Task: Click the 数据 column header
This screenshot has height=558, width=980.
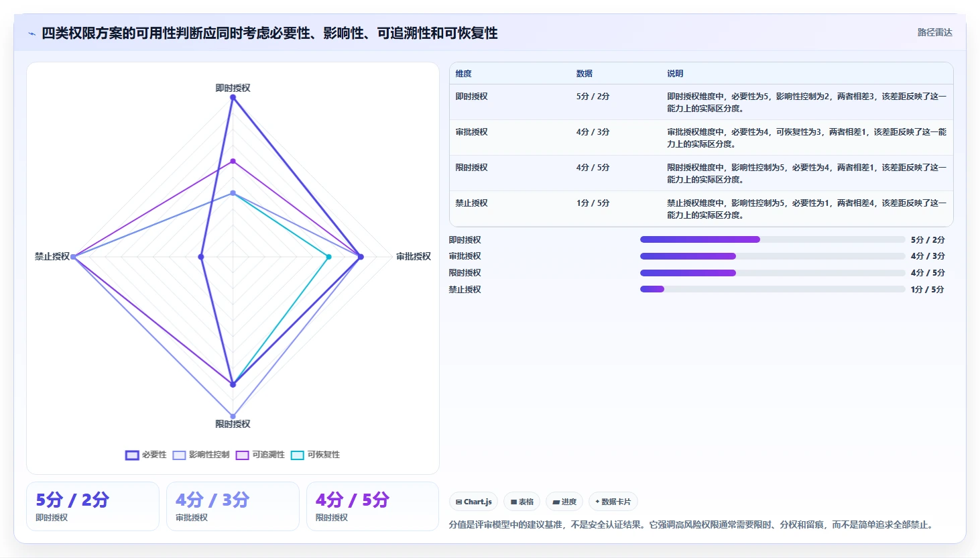Action: (x=585, y=74)
